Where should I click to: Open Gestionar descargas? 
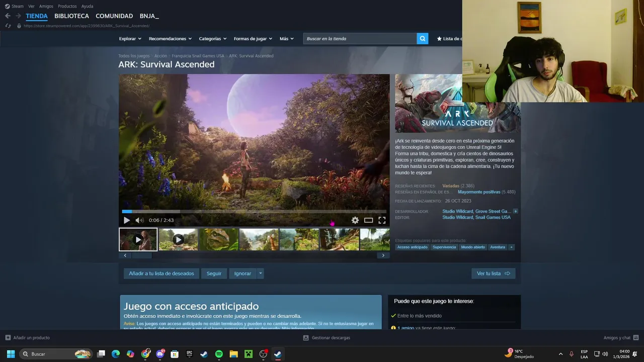point(327,338)
